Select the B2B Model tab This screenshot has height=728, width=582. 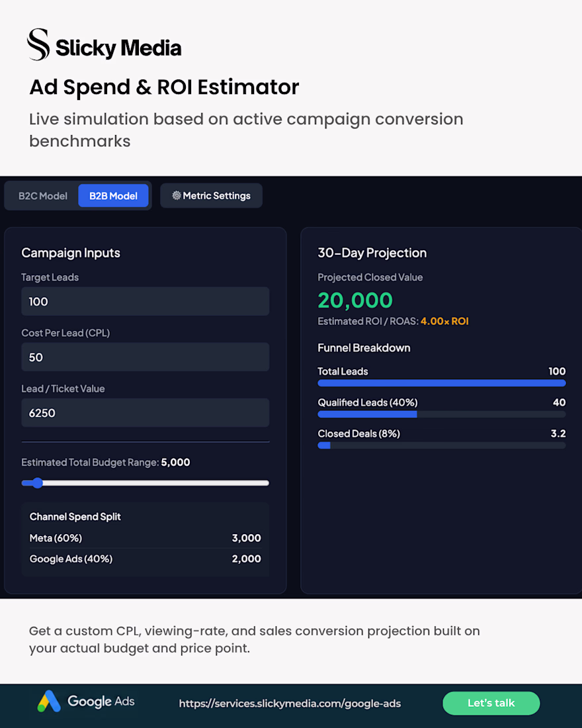113,196
